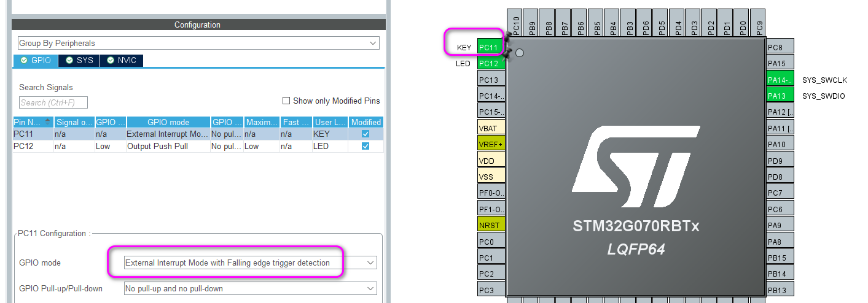Image resolution: width=868 pixels, height=303 pixels.
Task: Select the PC12 row in the pin table
Action: click(x=198, y=147)
